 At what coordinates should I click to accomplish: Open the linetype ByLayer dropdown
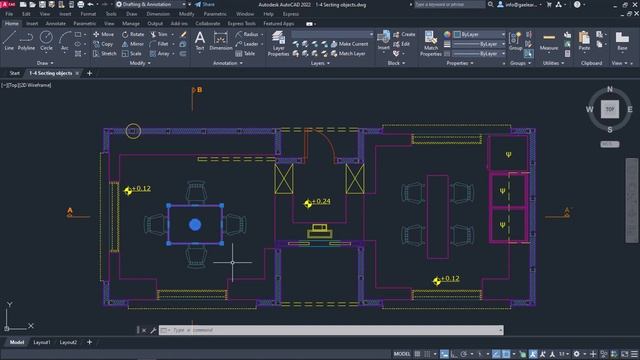pos(479,53)
